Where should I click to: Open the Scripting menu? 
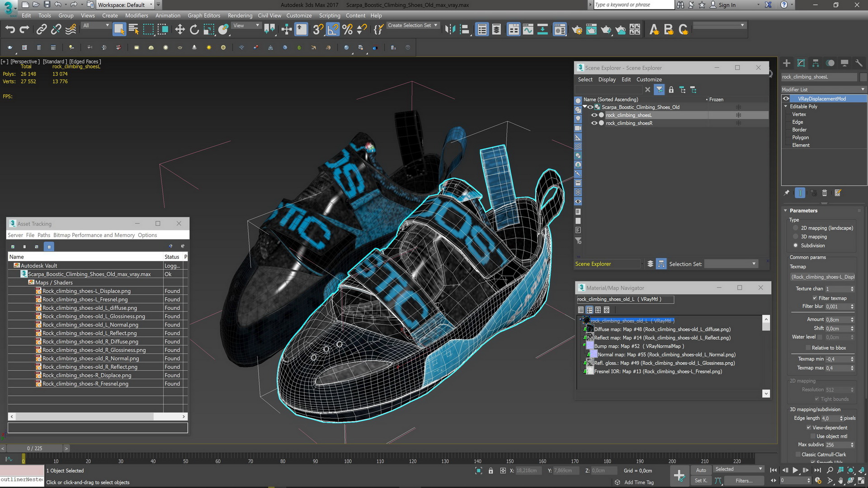(x=330, y=15)
